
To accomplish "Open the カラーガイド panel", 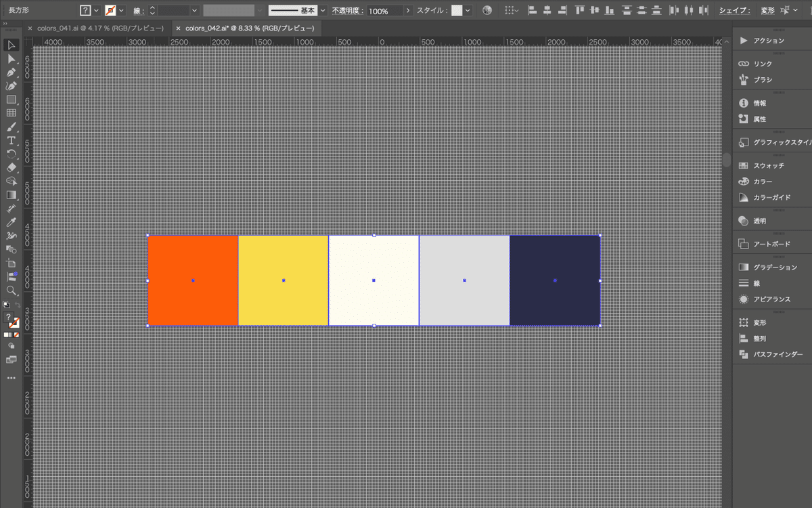I will coord(772,198).
